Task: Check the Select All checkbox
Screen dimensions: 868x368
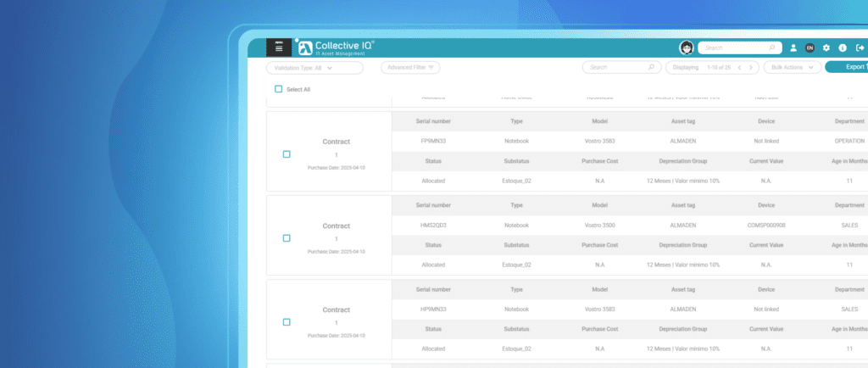Action: 278,89
